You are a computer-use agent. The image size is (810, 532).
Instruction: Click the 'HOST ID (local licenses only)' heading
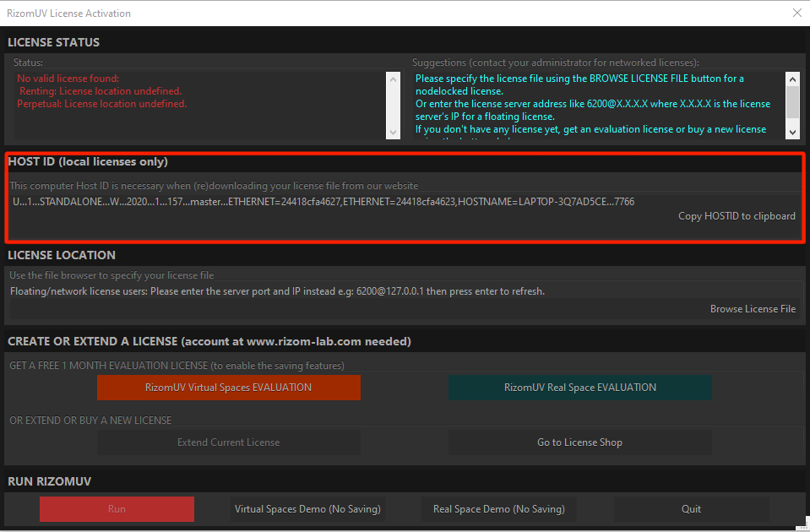[x=88, y=161]
